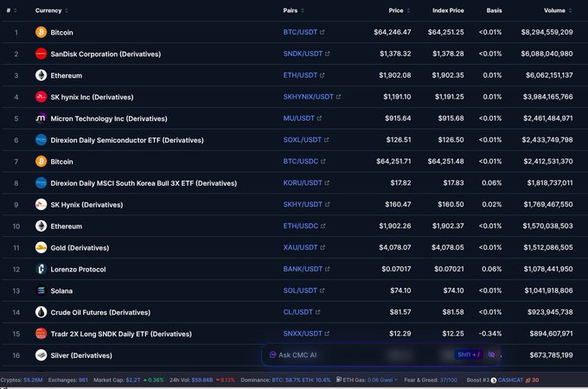The width and height of the screenshot is (588, 389).
Task: Open the ETH/USDC pair link
Action: pyautogui.click(x=301, y=226)
